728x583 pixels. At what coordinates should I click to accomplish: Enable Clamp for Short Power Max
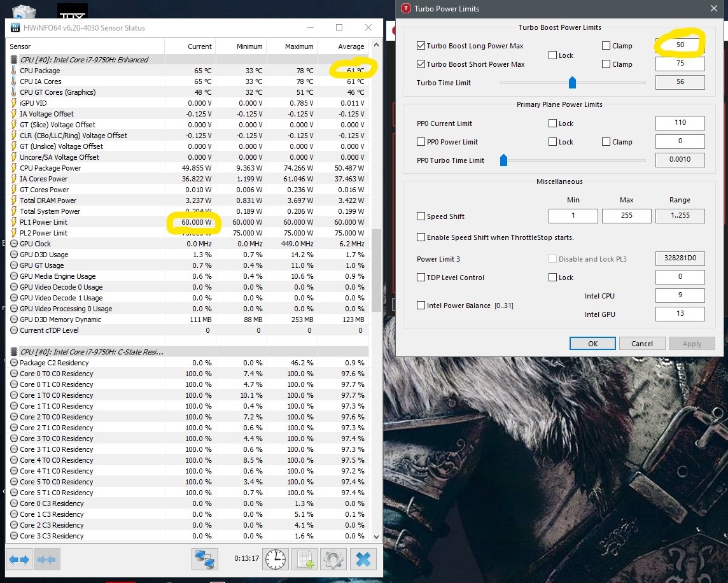point(606,64)
